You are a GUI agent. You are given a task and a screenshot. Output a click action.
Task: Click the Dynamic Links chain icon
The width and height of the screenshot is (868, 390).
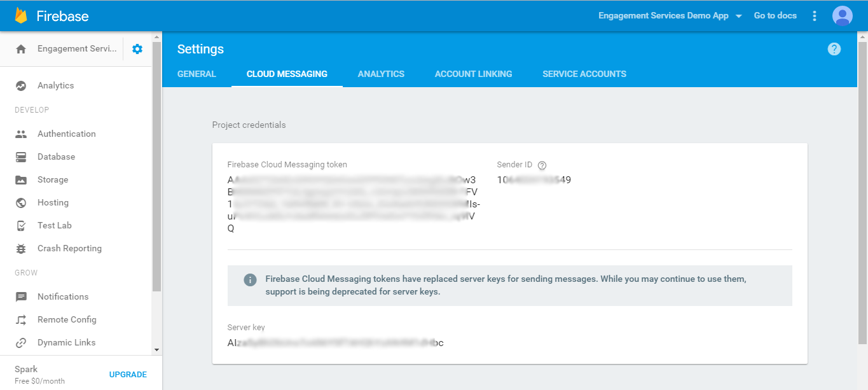click(21, 343)
